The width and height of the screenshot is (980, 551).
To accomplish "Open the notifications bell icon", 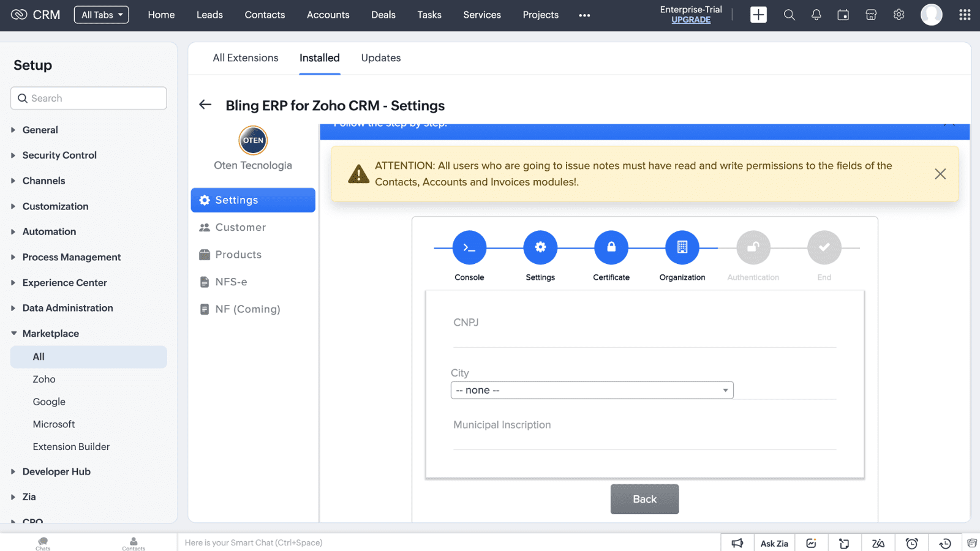I will coord(816,15).
